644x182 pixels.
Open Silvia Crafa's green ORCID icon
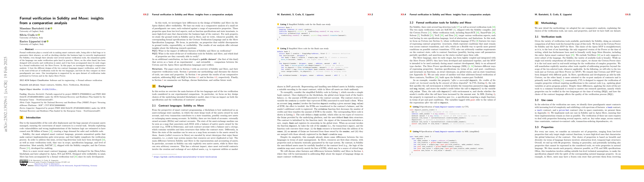pos(39,35)
